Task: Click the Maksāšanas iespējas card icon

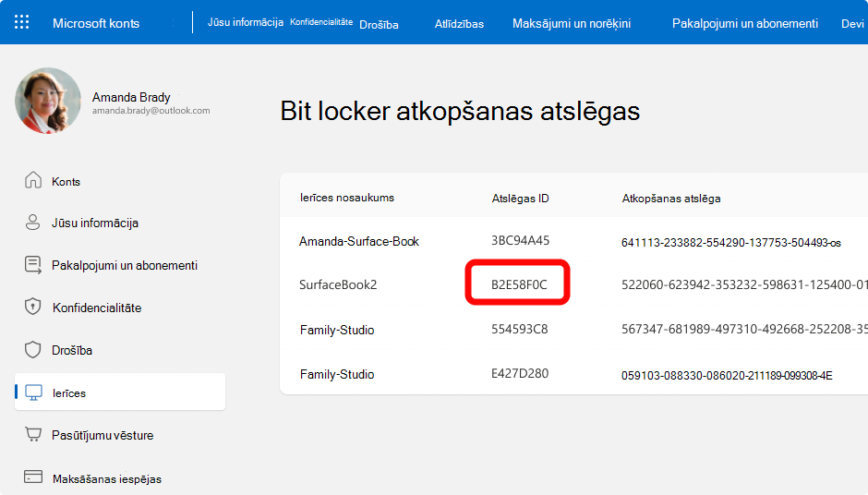Action: coord(33,477)
